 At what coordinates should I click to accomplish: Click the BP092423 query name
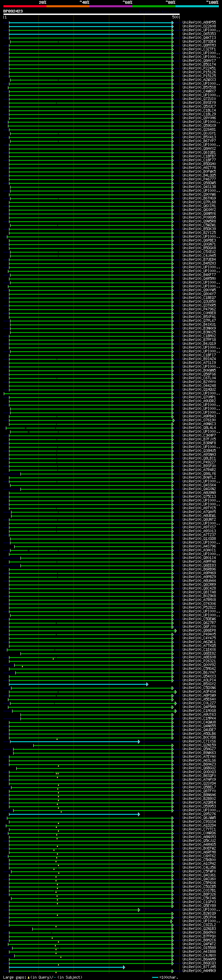pyautogui.click(x=13, y=11)
